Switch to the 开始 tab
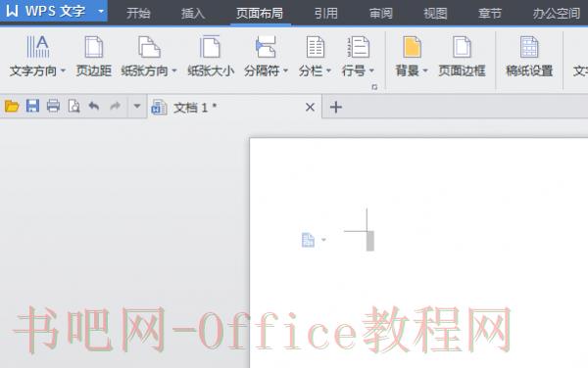588x368 pixels. [x=138, y=13]
